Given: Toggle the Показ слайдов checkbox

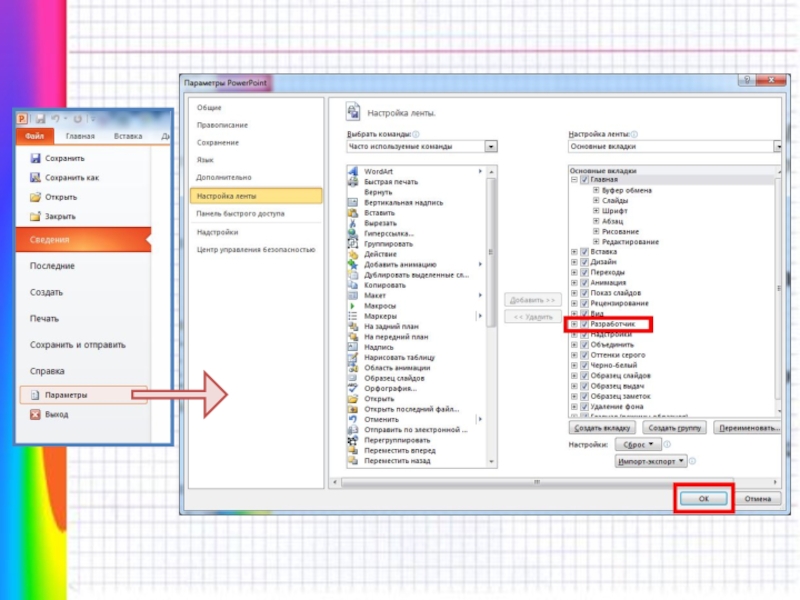Looking at the screenshot, I should pyautogui.click(x=585, y=293).
